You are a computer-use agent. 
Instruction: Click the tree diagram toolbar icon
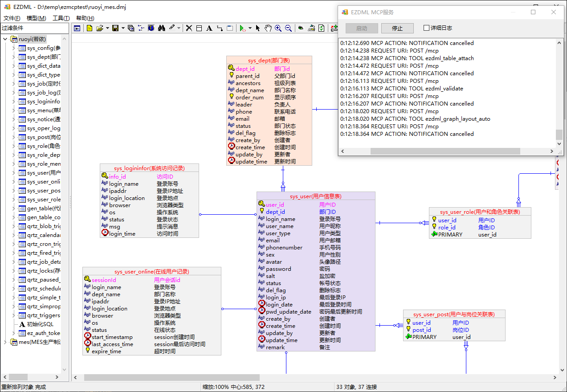[141, 28]
